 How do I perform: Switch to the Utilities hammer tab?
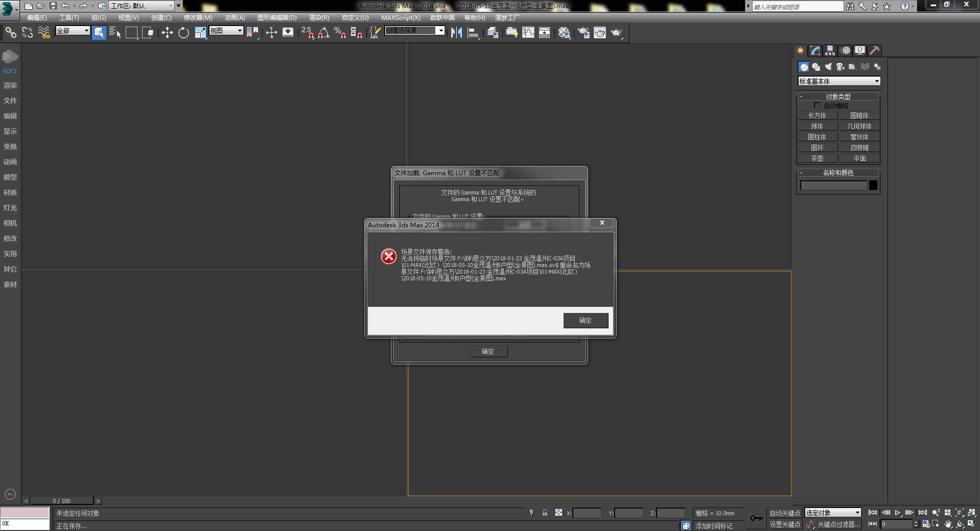(875, 51)
